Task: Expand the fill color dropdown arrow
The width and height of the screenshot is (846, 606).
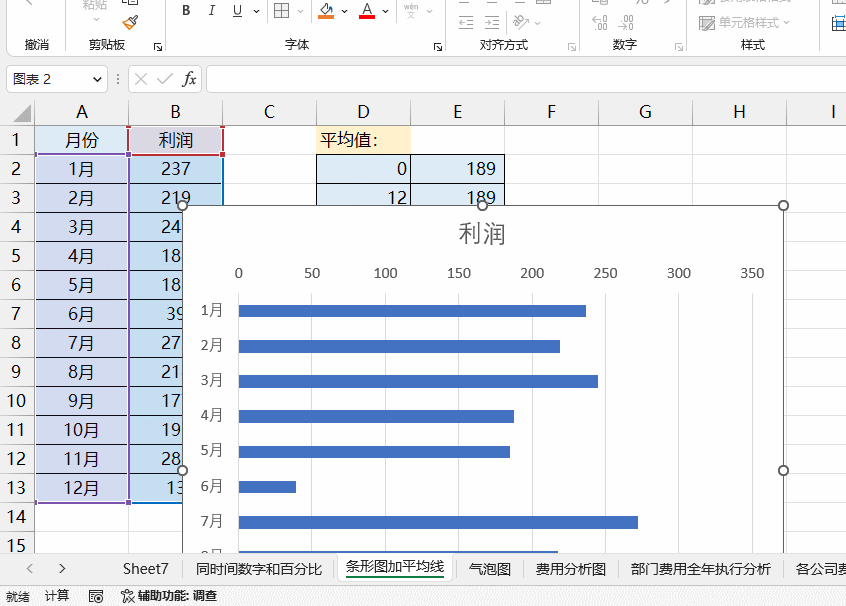Action: 344,11
